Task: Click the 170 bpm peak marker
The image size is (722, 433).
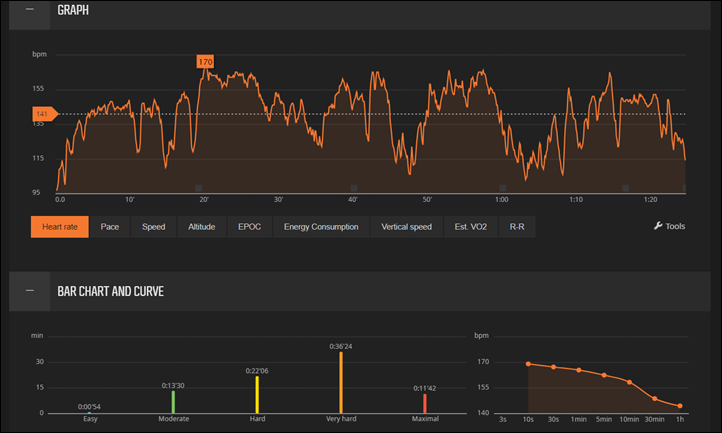Action: [205, 62]
